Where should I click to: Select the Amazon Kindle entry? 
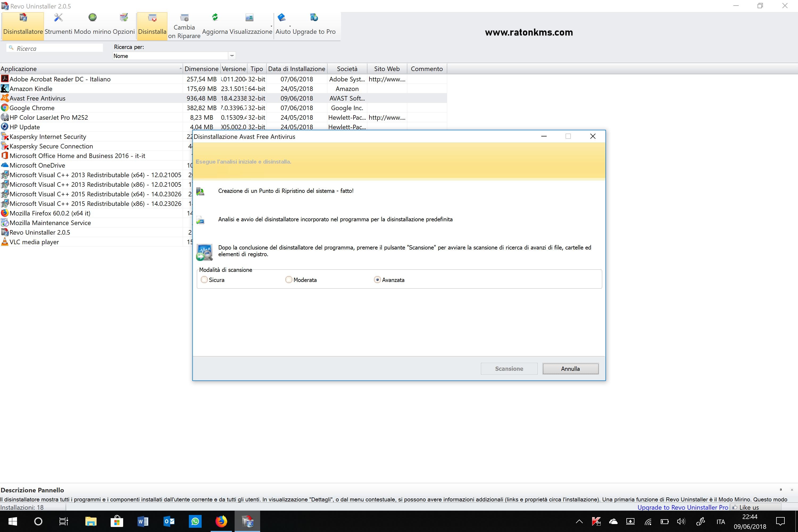(223, 89)
